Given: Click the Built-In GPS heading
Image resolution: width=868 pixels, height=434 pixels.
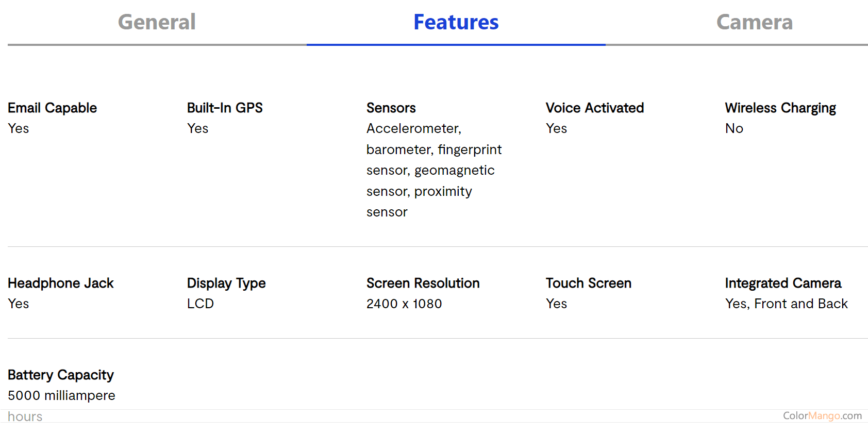Looking at the screenshot, I should 225,108.
